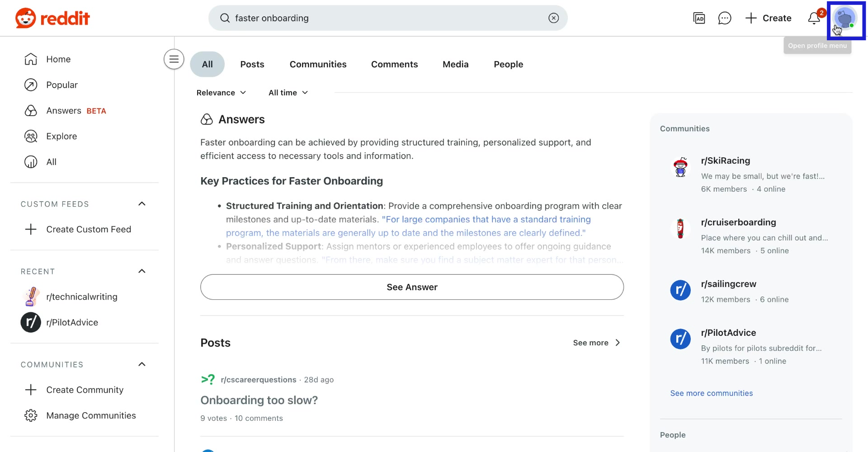Click the advertise icon in the top bar

click(699, 18)
